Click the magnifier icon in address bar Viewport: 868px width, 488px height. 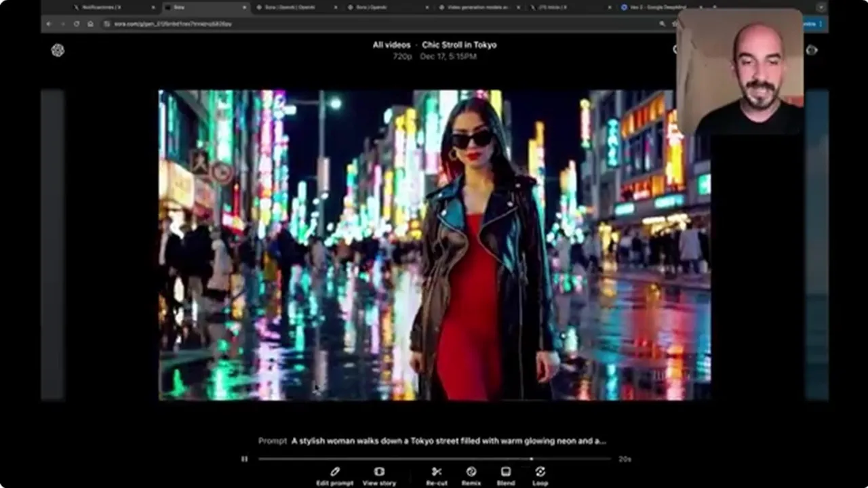click(663, 24)
